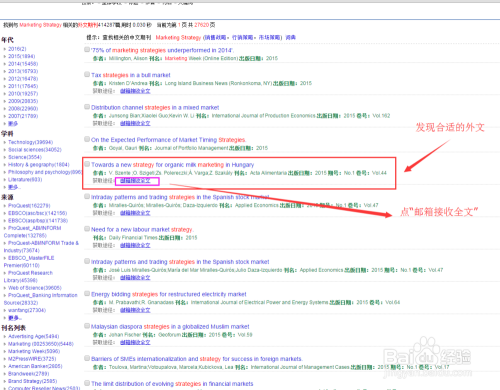Tick checkbox for '75% of marketing strategies underperformed' result
Screen dimensions: 500x390
[x=87, y=50]
